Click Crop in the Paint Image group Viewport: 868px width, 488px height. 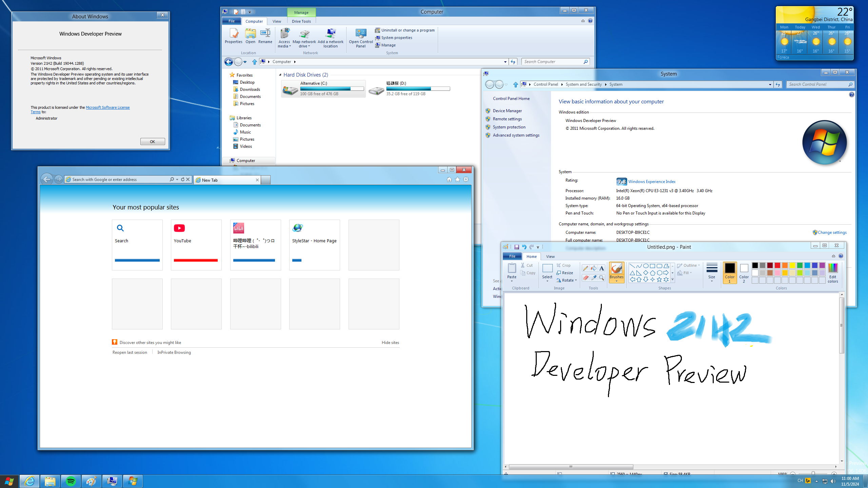click(564, 265)
